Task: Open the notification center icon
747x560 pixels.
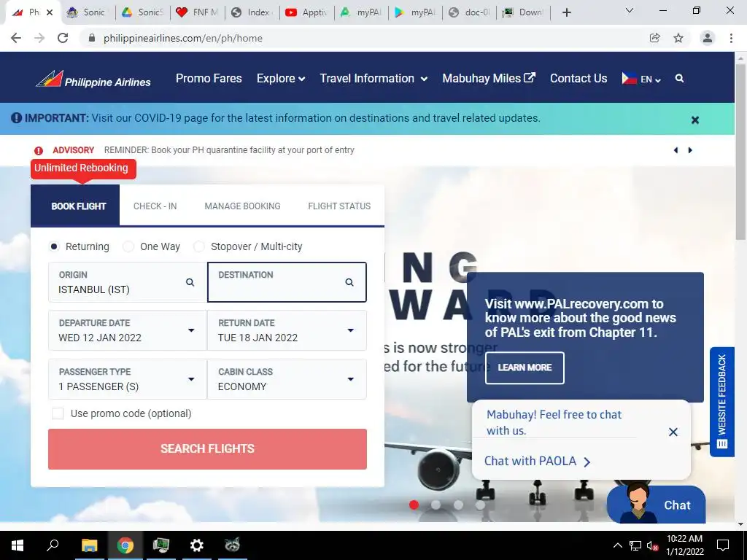Action: (723, 545)
